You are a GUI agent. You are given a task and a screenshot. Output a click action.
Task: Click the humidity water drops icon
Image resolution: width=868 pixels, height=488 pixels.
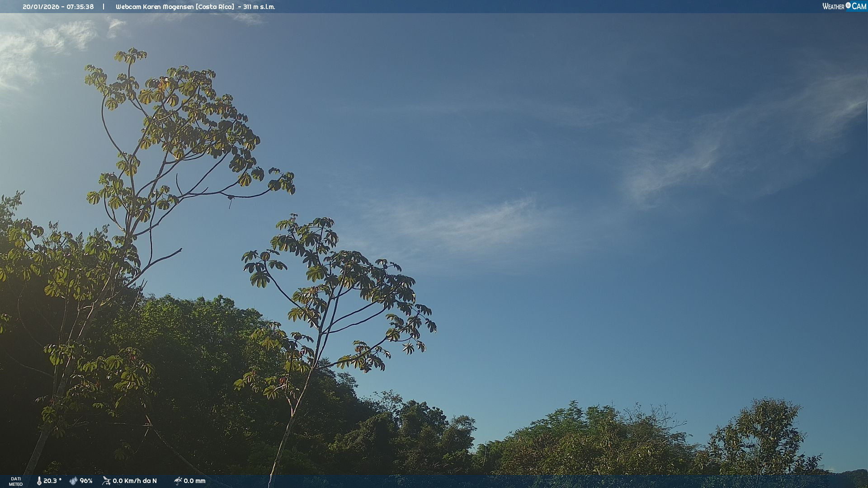point(73,481)
